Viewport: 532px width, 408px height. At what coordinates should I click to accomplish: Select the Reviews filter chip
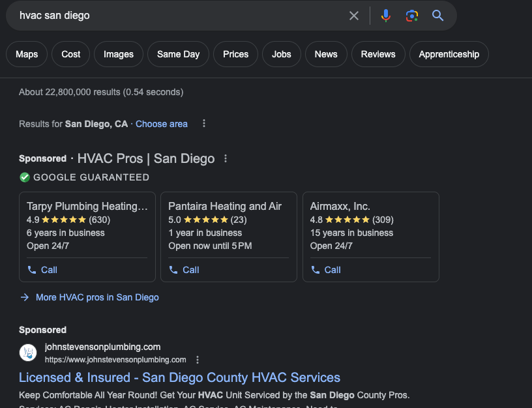pos(378,54)
